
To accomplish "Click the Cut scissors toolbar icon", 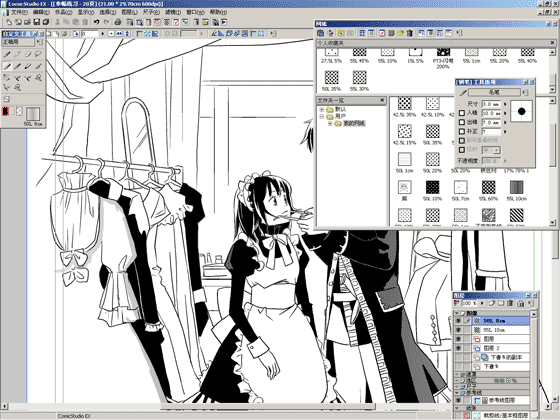I will pos(57,22).
